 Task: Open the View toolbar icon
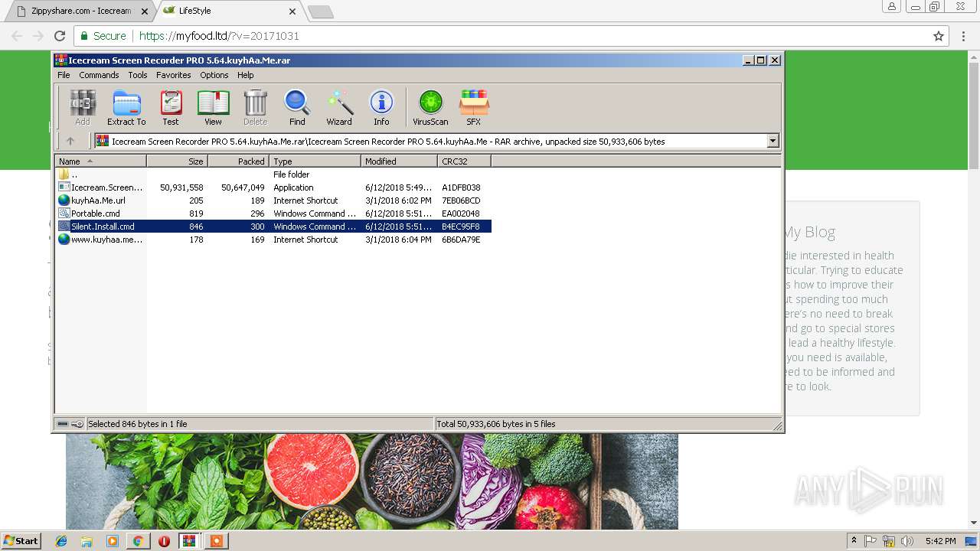point(213,108)
